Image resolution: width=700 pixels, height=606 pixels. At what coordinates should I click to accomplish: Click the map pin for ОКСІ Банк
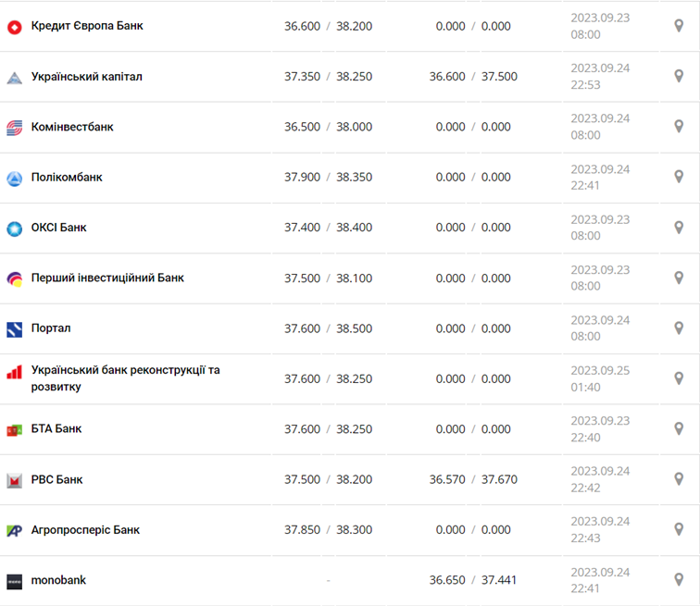(679, 228)
